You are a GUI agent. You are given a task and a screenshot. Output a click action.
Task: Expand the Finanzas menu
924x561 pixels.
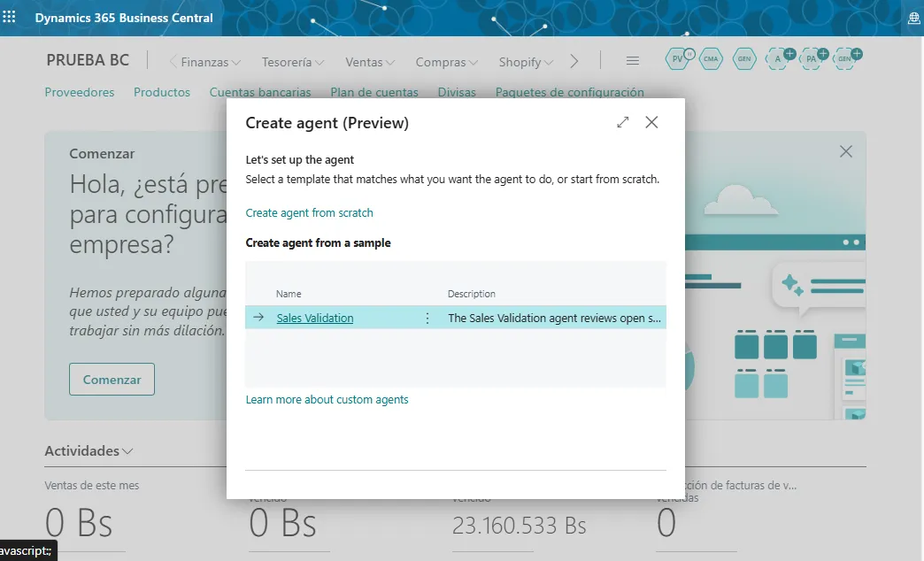click(211, 62)
